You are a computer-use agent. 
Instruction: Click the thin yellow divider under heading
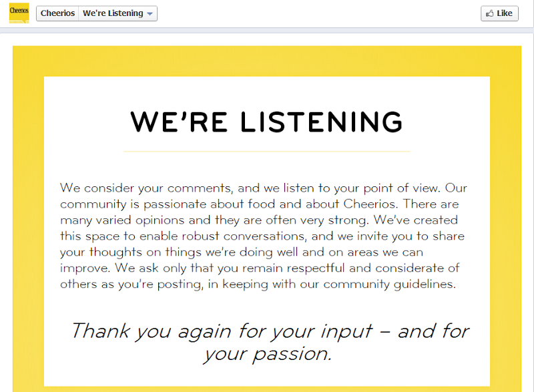266,151
